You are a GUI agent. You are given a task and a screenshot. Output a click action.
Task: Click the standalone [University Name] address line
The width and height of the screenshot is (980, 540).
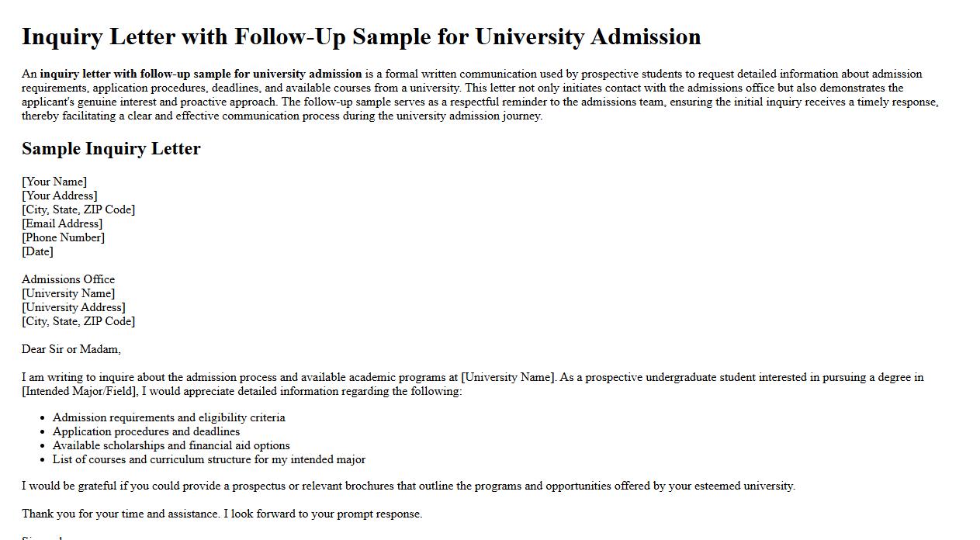68,293
